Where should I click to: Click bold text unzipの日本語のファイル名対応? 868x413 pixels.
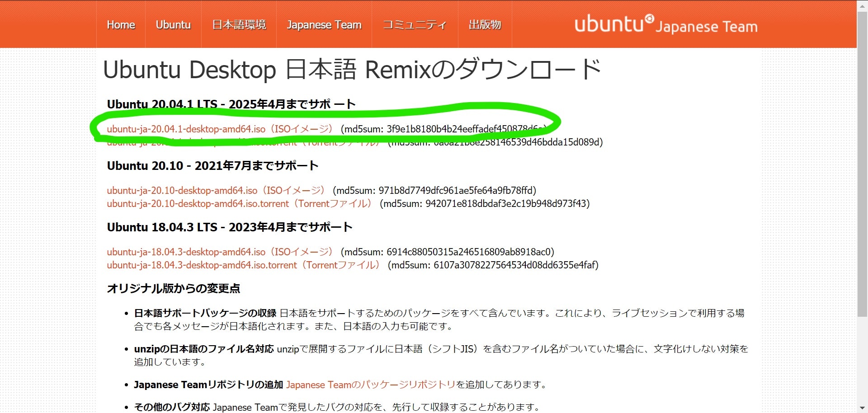(x=204, y=349)
